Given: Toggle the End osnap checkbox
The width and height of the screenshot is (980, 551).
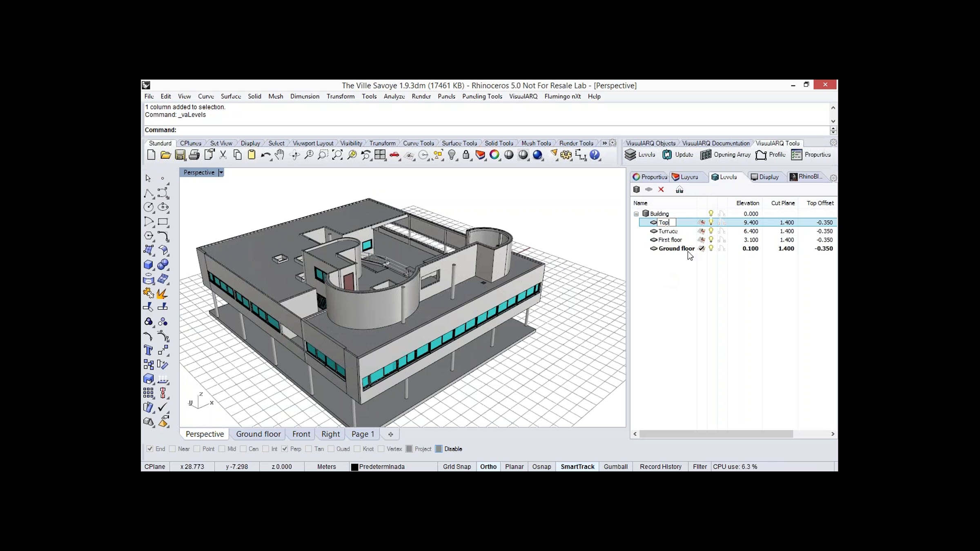Looking at the screenshot, I should tap(150, 449).
